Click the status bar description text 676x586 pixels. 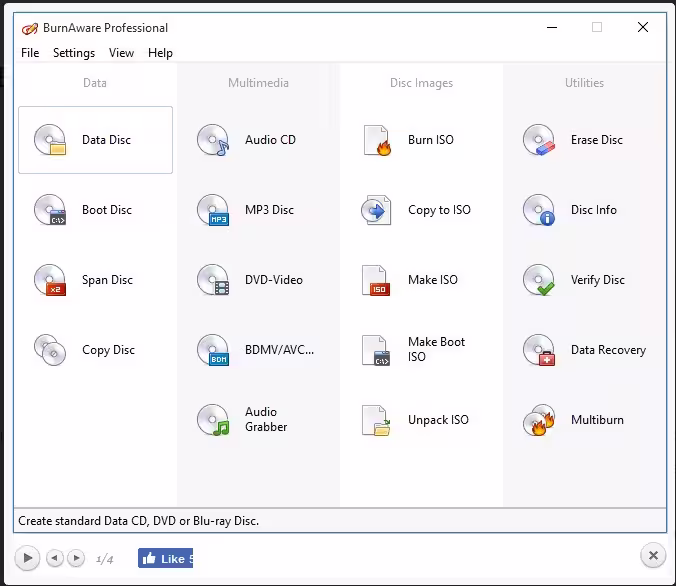[x=138, y=521]
